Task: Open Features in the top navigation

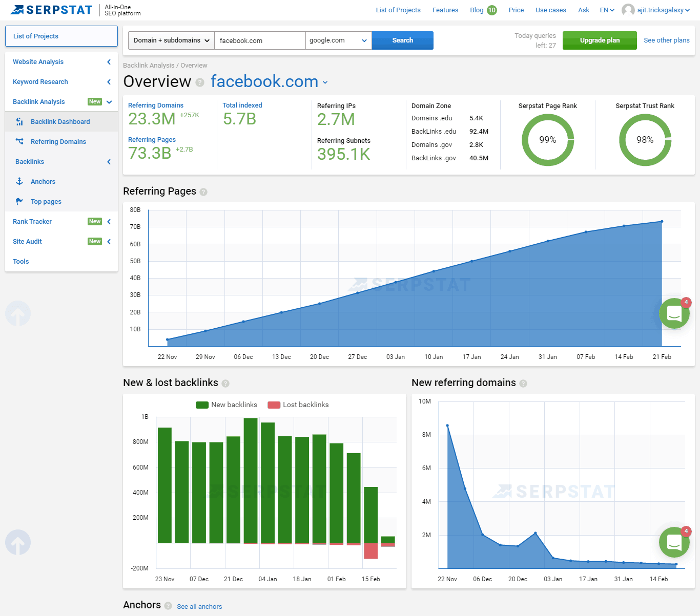Action: 445,10
